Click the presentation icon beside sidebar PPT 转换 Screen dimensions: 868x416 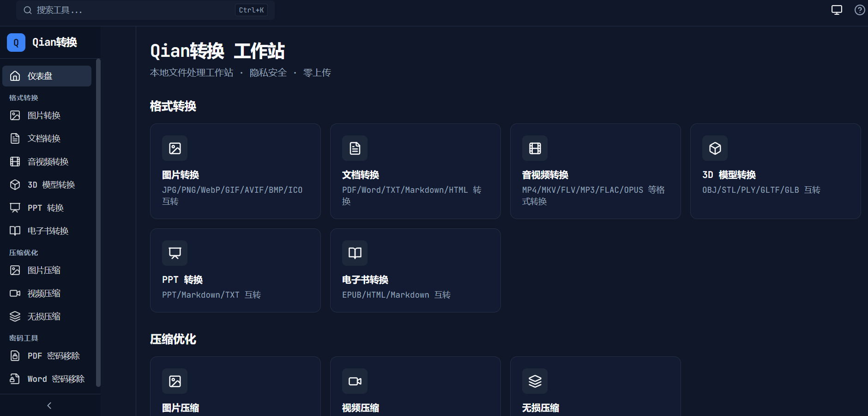15,208
